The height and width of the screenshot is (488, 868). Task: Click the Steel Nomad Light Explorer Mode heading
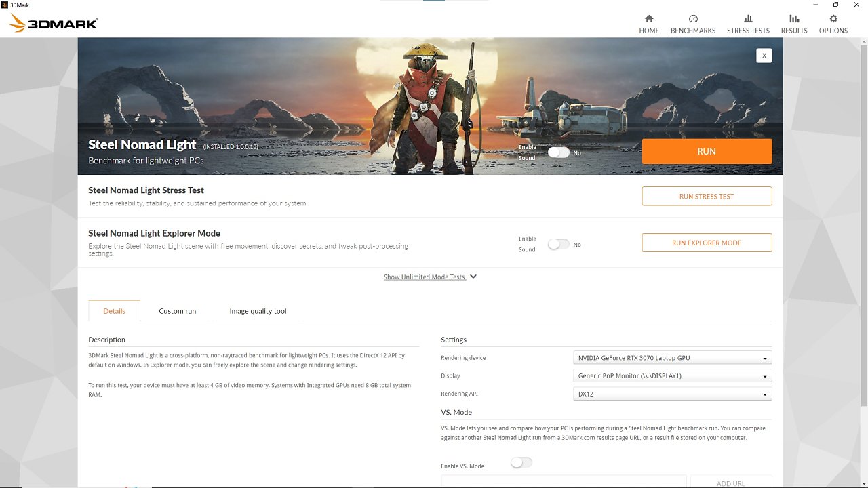pos(154,233)
